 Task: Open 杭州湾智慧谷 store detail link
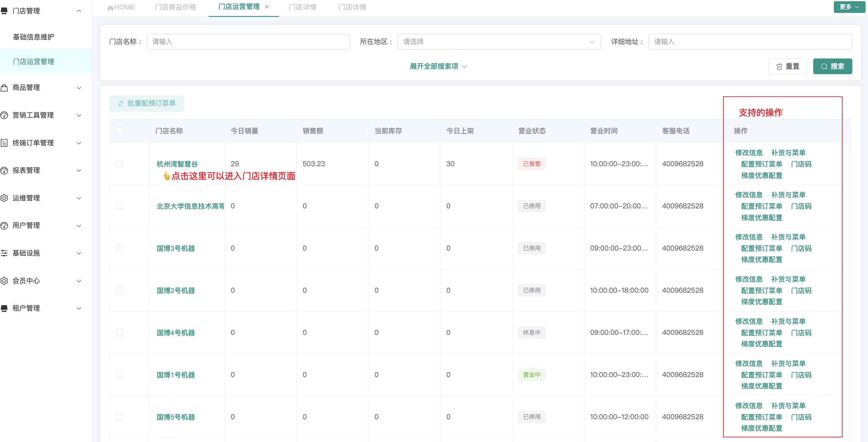pos(177,164)
